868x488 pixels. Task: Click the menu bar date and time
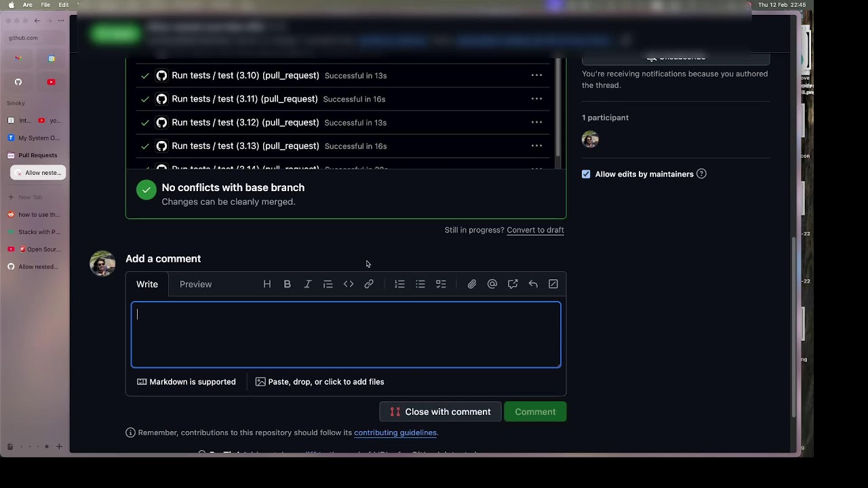click(x=782, y=5)
